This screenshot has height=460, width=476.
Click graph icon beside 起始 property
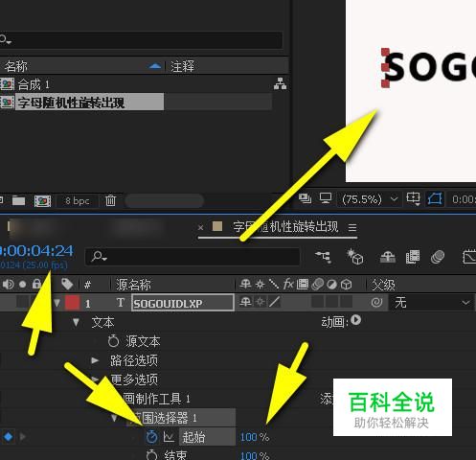tap(169, 437)
